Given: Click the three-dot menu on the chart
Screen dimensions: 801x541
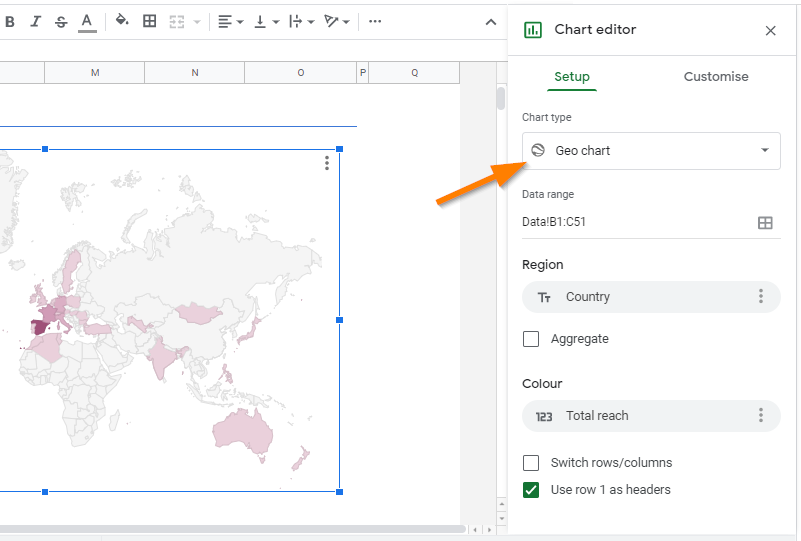Looking at the screenshot, I should click(x=327, y=163).
